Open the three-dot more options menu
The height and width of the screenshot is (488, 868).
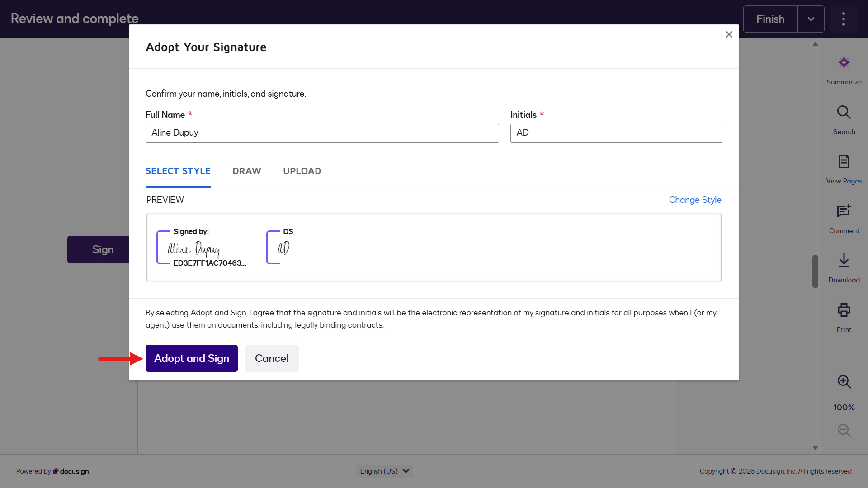tap(843, 19)
